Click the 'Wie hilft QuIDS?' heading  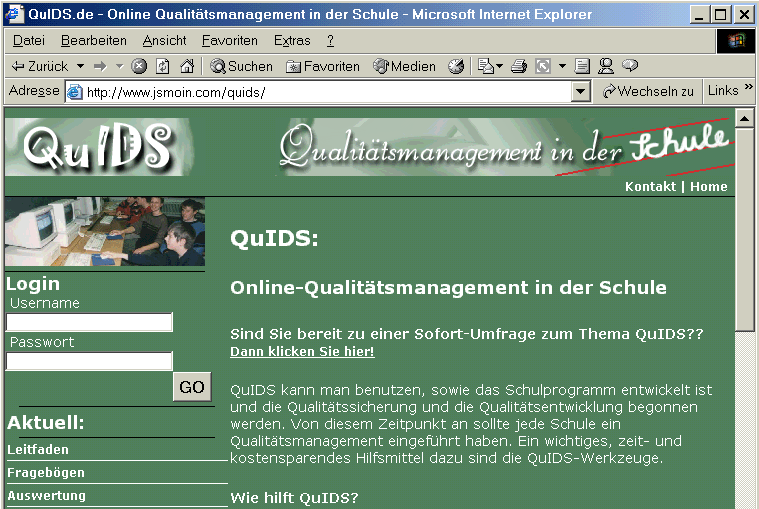(294, 497)
